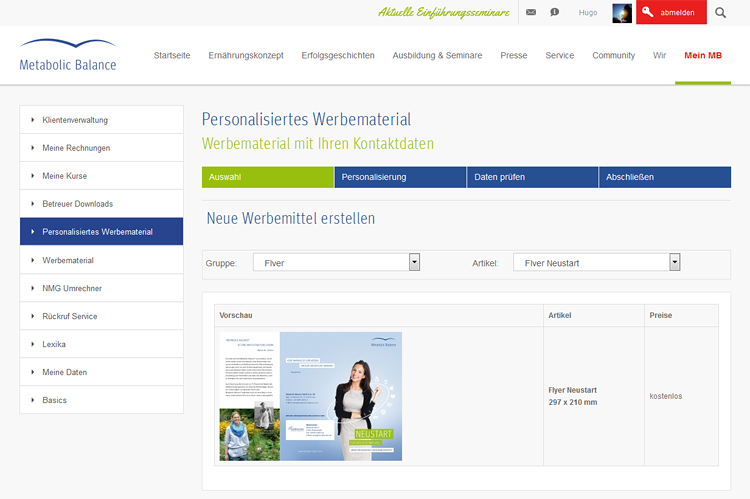Image resolution: width=750 pixels, height=499 pixels.
Task: Open the Ernährungskonzept menu item
Action: click(246, 55)
